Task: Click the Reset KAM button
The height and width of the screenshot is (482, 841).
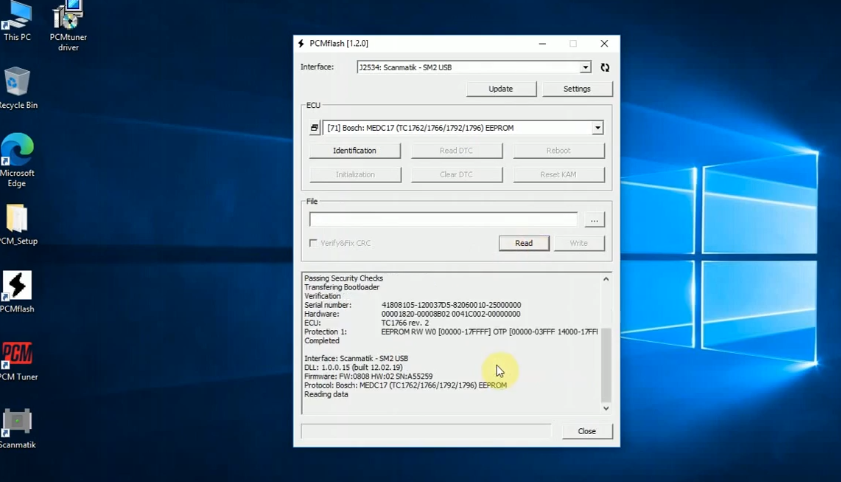Action: 558,175
